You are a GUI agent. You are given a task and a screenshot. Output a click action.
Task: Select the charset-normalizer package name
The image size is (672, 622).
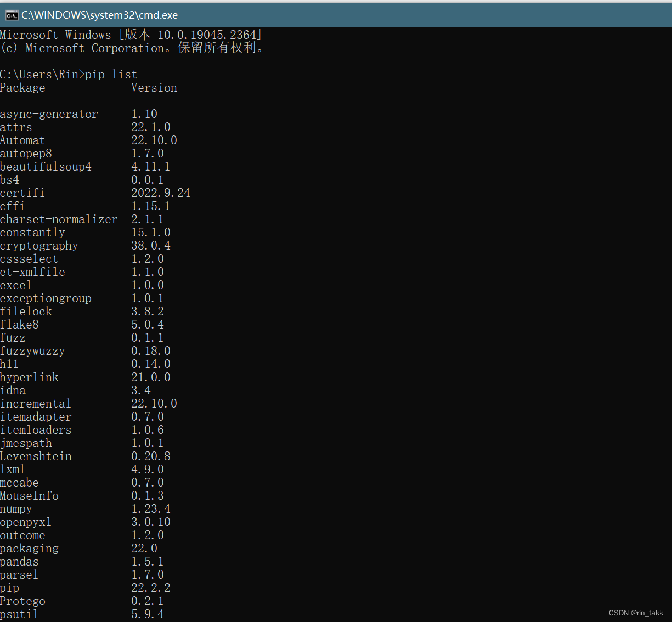click(59, 219)
